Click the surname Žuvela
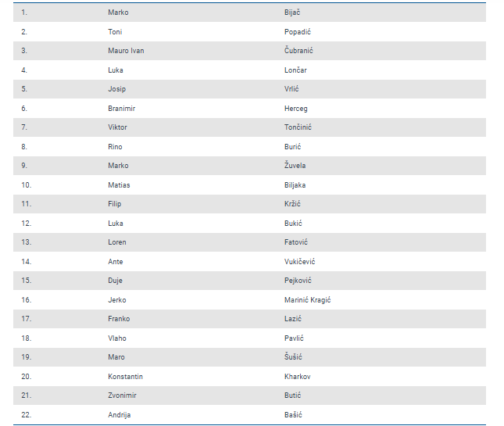This screenshot has width=504, height=426. 295,166
